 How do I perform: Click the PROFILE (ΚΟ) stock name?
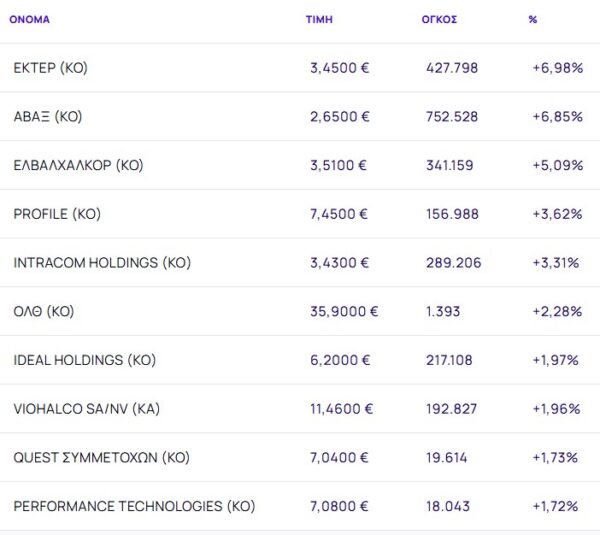point(57,214)
